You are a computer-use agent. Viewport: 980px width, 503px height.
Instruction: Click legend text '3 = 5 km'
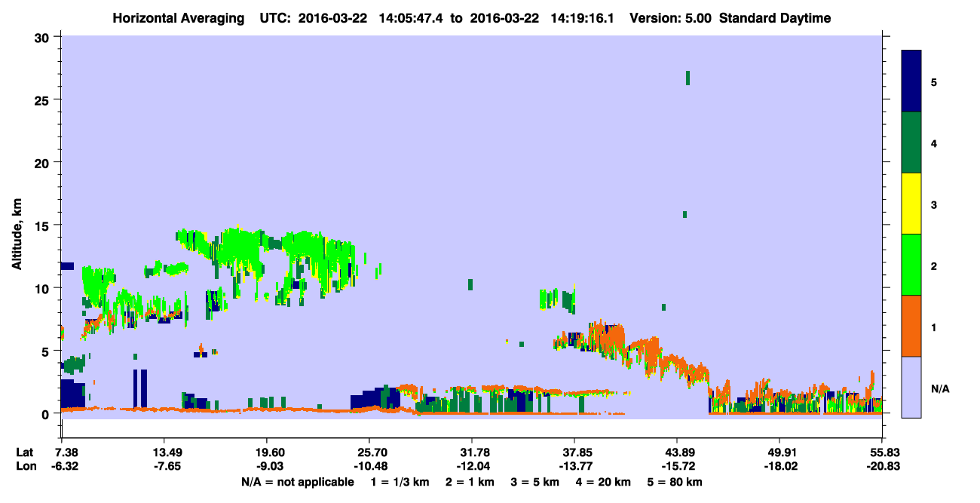pyautogui.click(x=536, y=482)
